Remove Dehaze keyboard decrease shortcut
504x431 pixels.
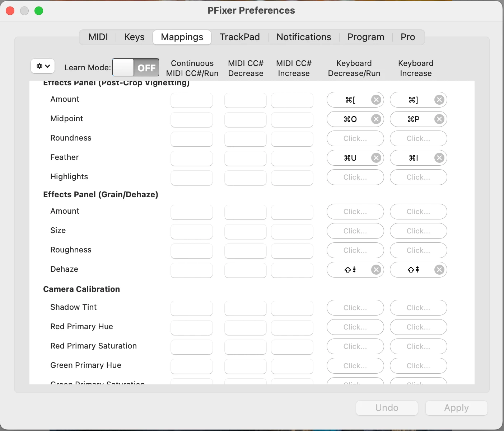[376, 270]
